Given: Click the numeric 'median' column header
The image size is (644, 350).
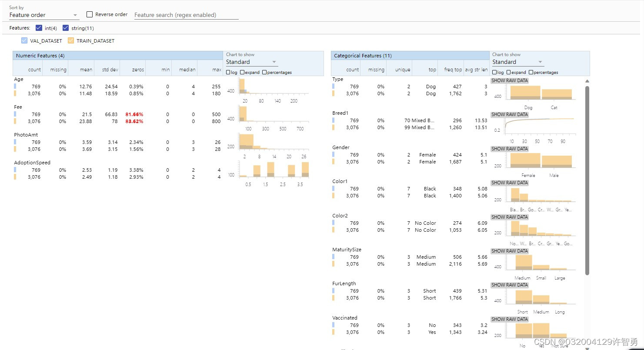Looking at the screenshot, I should 188,70.
